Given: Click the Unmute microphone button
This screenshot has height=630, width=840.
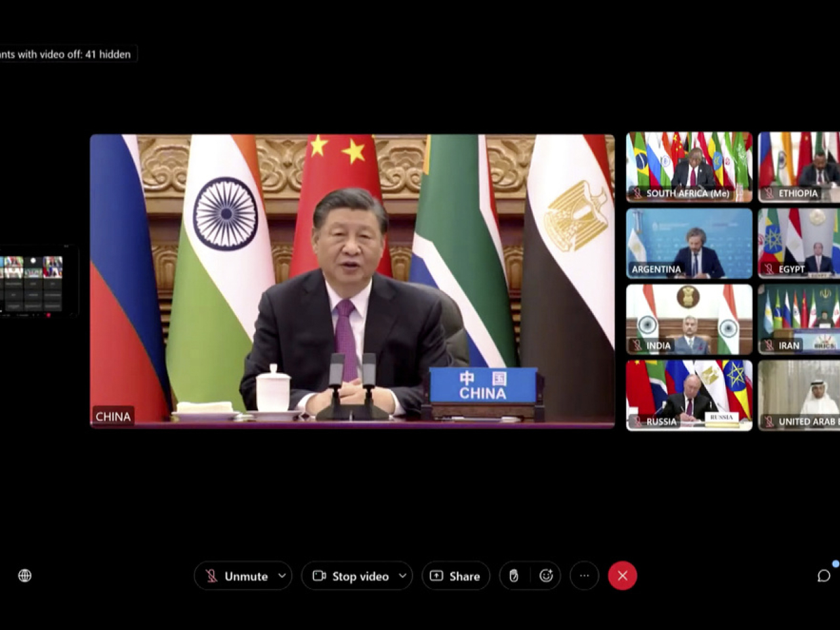Looking at the screenshot, I should (236, 576).
